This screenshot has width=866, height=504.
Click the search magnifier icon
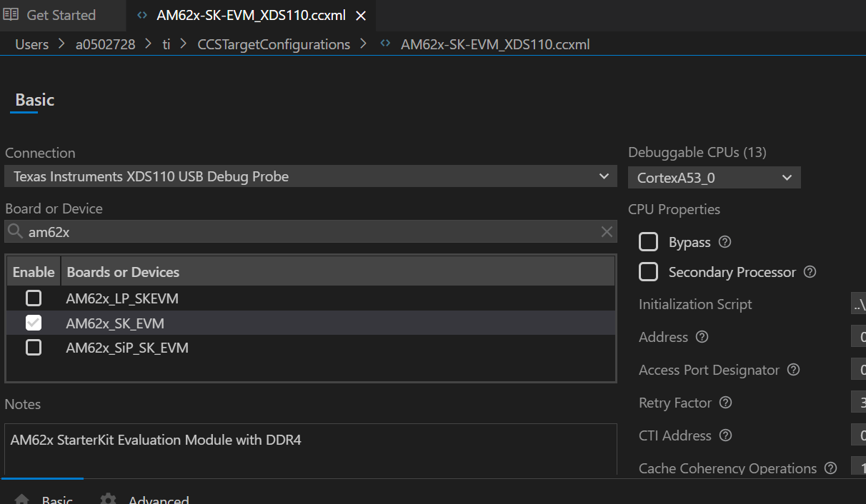click(16, 231)
